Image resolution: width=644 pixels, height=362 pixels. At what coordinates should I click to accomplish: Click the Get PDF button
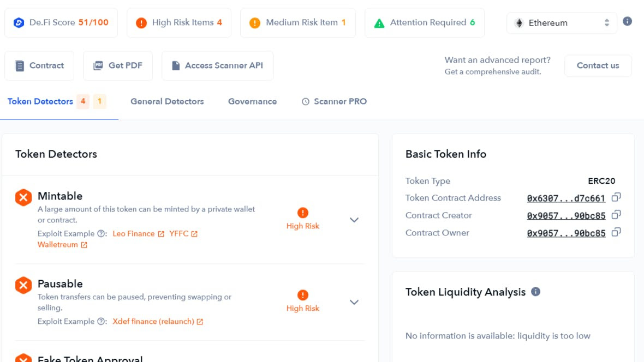coord(118,65)
